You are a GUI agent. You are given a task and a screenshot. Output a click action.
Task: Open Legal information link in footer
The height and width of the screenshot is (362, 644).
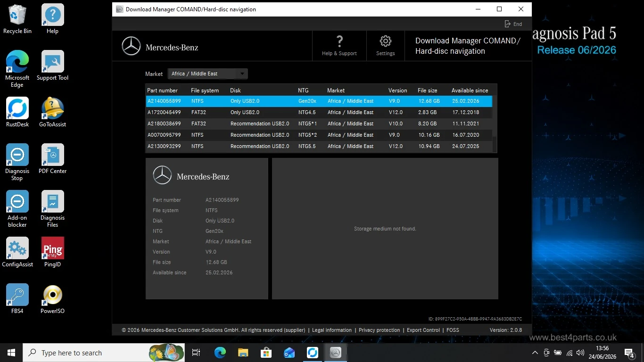click(332, 330)
